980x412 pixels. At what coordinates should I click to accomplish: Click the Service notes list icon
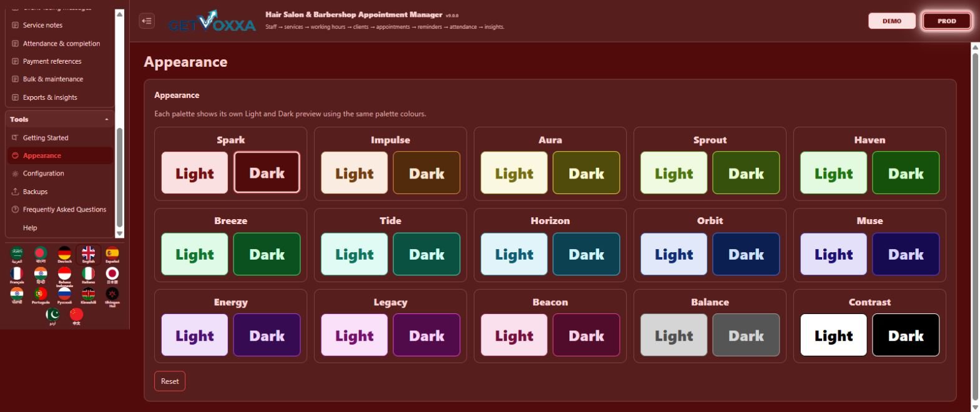click(x=16, y=26)
